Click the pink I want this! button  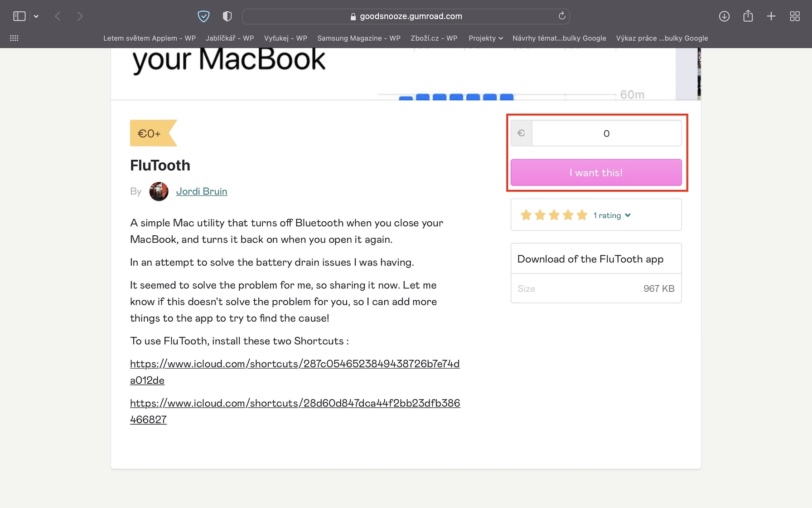[x=596, y=172]
